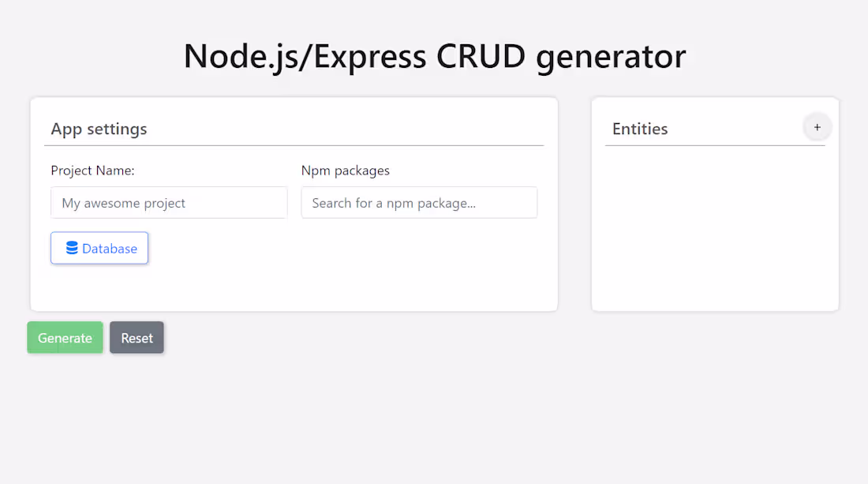Screen dimensions: 868x484
Task: Click the App settings panel header
Action: coord(99,129)
